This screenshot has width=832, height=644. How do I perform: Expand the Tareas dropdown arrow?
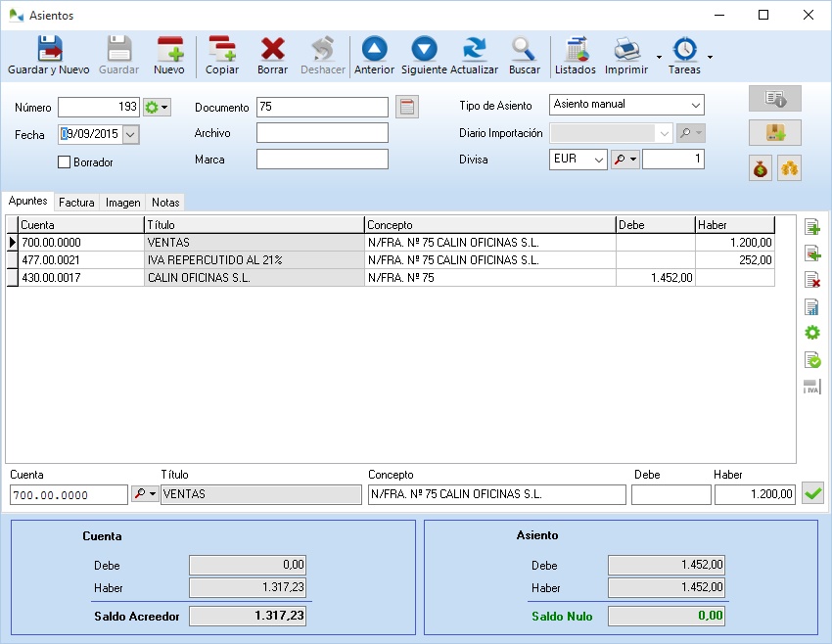tap(710, 57)
